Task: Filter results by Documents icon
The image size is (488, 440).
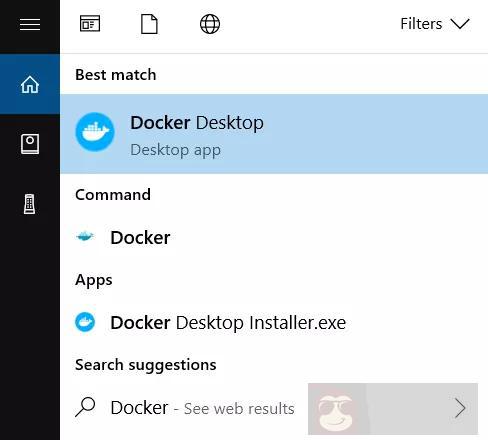Action: coord(149,24)
